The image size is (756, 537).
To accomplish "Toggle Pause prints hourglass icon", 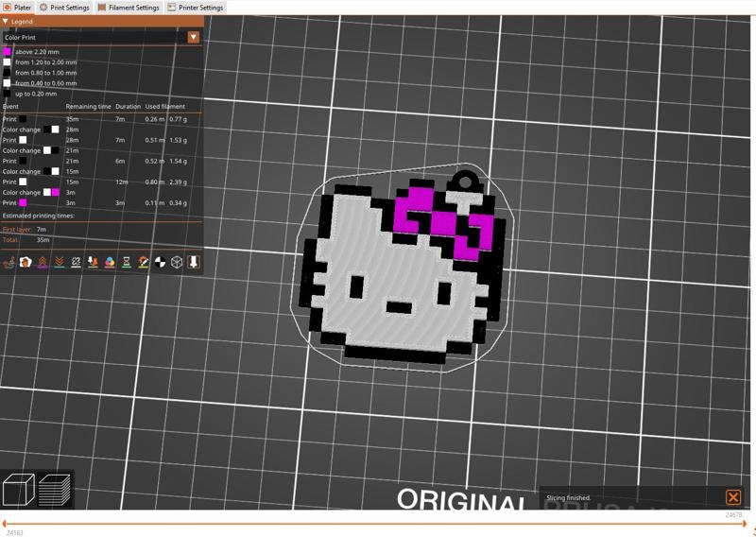I will coord(127,263).
